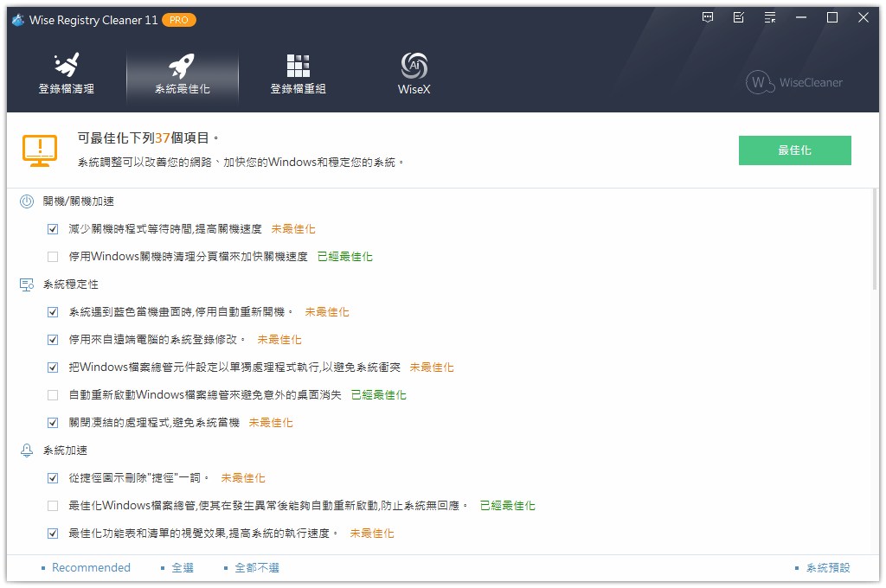
Task: Click the vertical scrollbar of the list
Action: point(875,240)
